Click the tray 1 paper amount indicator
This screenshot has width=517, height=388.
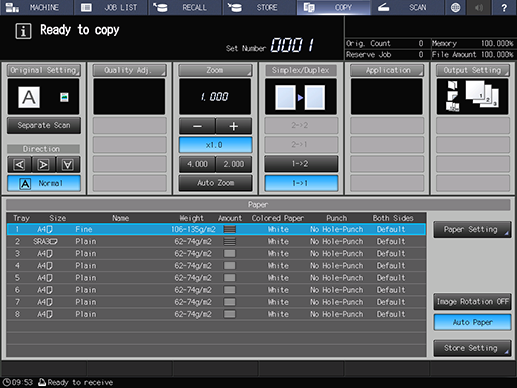tap(230, 229)
